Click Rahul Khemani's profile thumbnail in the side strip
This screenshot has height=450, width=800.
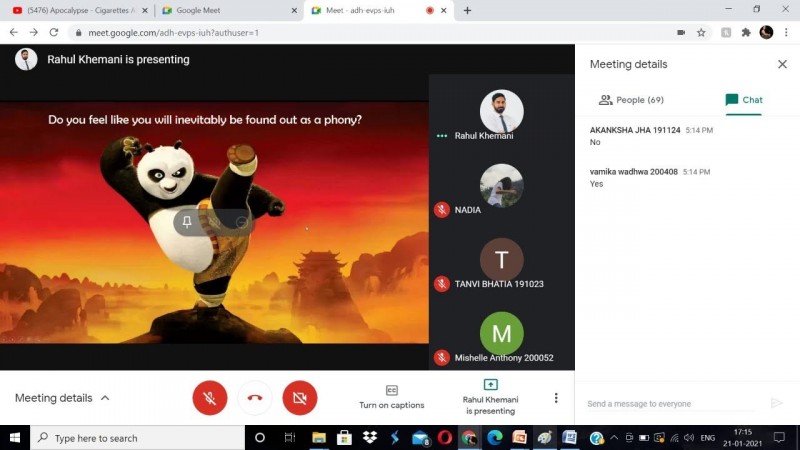click(502, 111)
